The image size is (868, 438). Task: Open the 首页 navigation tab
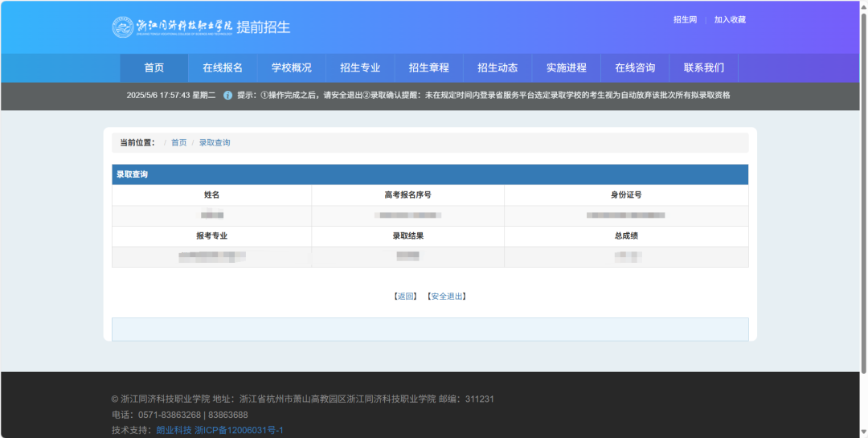pyautogui.click(x=154, y=68)
